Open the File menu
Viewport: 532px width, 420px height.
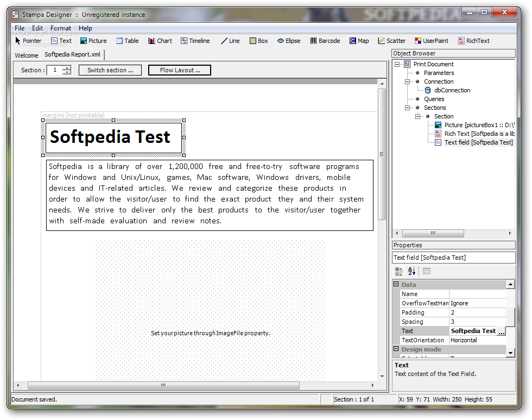[x=20, y=28]
